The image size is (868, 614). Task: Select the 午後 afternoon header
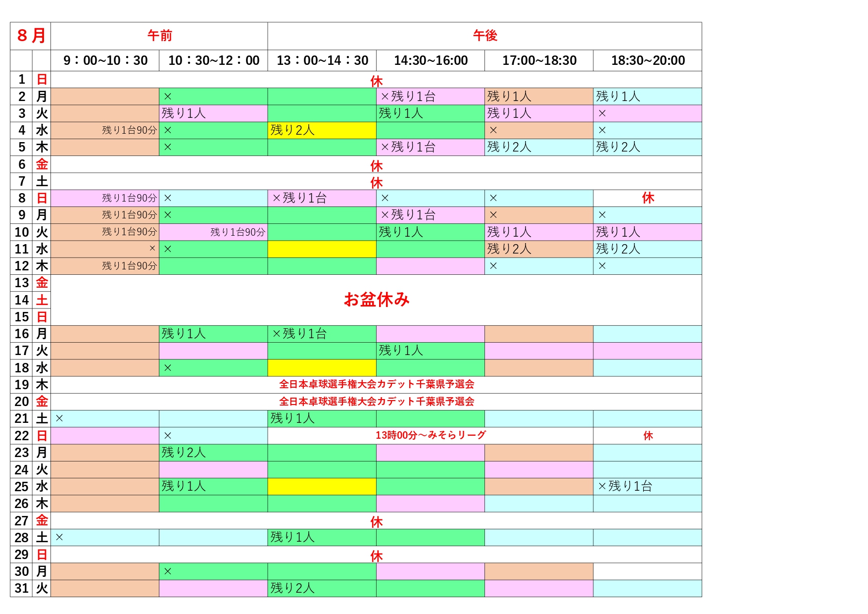(x=484, y=36)
